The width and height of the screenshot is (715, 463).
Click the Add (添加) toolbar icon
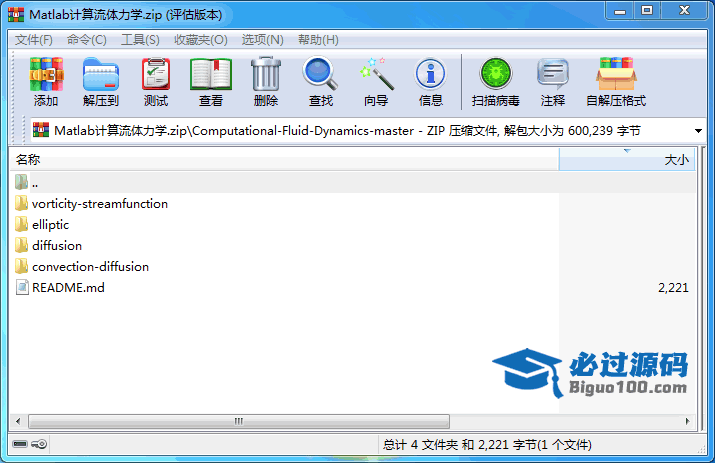46,81
